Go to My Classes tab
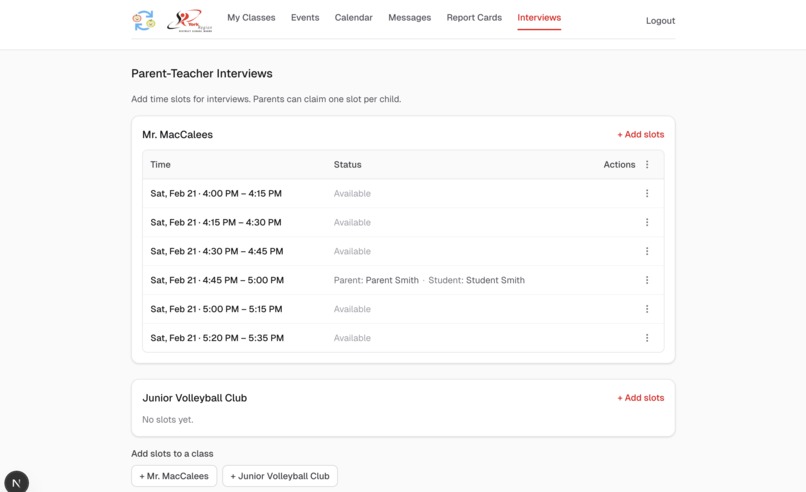 point(251,17)
